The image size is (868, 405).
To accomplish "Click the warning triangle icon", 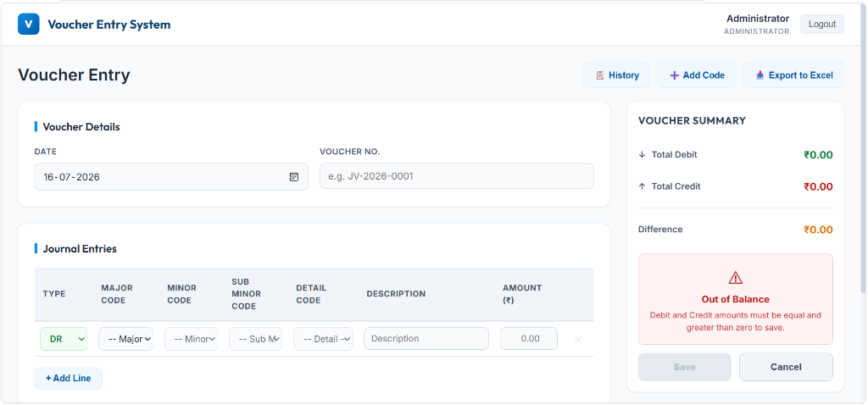I will 735,278.
